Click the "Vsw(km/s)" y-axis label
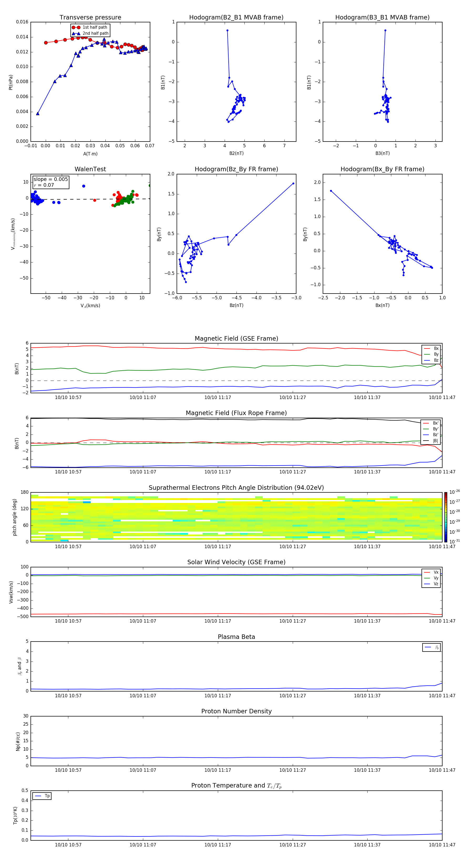This screenshot has height=868, width=473. point(11,592)
